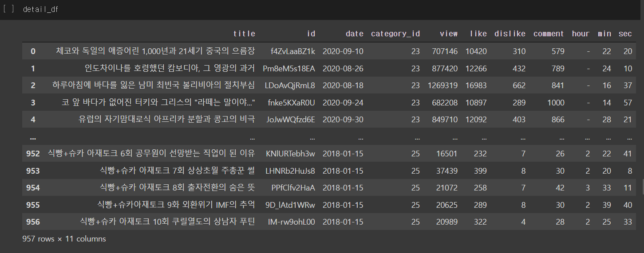Select the like column header
This screenshot has height=253, width=644.
478,34
